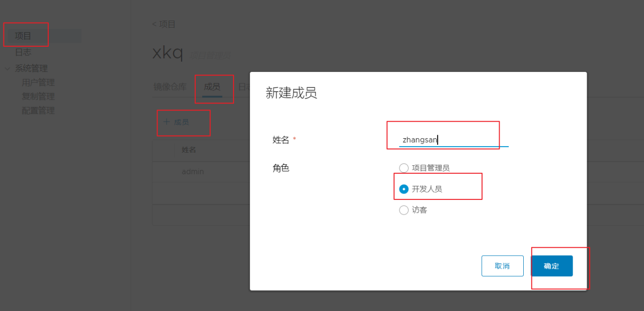The width and height of the screenshot is (644, 311).
Task: Switch to the 镜像仓库 tab
Action: click(170, 87)
